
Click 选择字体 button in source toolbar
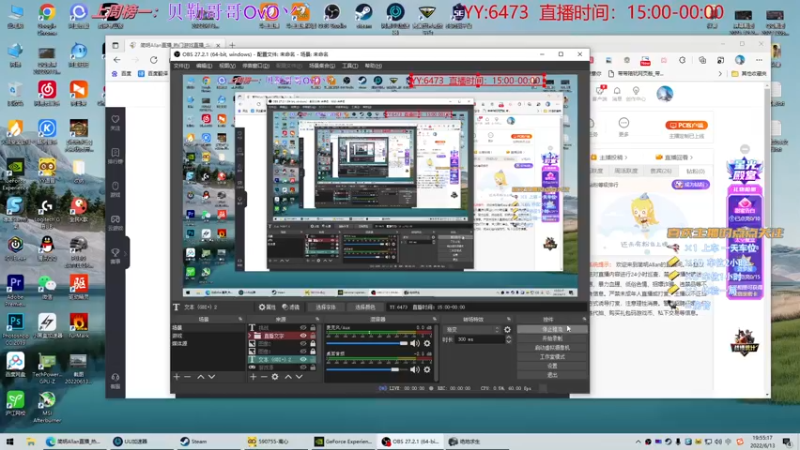coord(326,307)
